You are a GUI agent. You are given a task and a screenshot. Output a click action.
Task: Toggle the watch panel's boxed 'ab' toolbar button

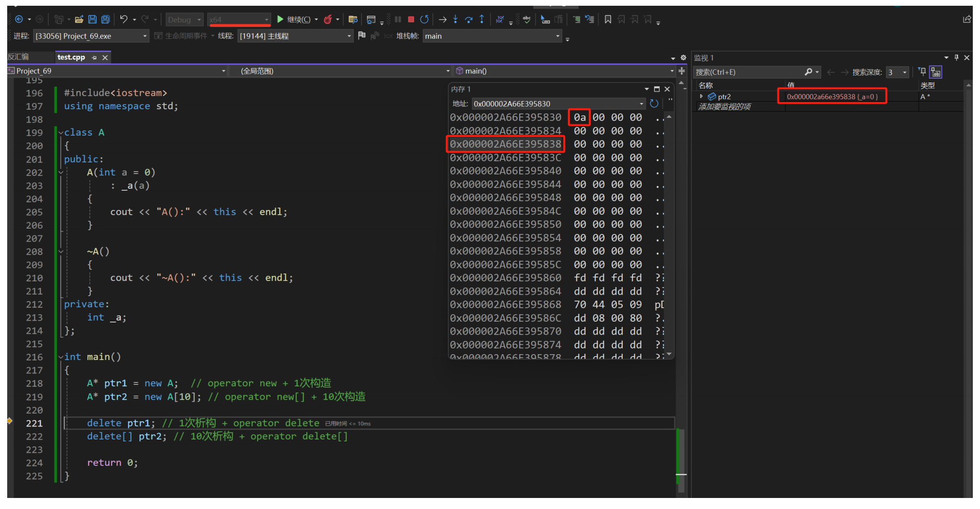[x=935, y=72]
